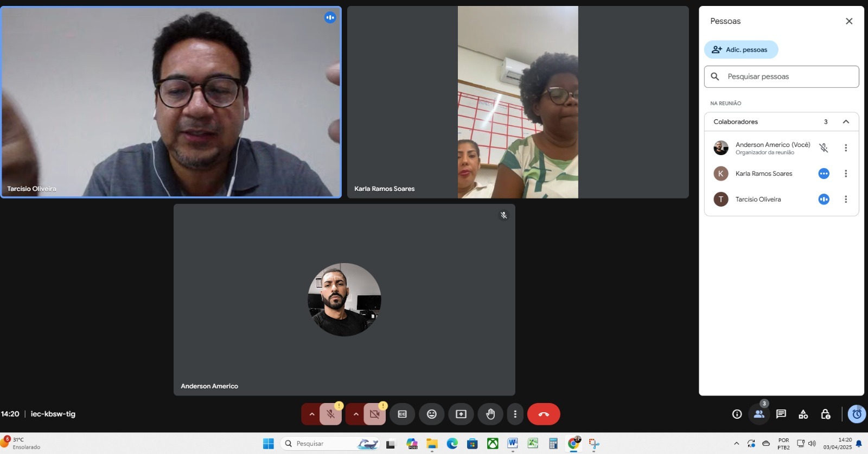Screen dimensions: 868x454
Task: Expand audio settings arrow beside microphone
Action: pyautogui.click(x=312, y=414)
